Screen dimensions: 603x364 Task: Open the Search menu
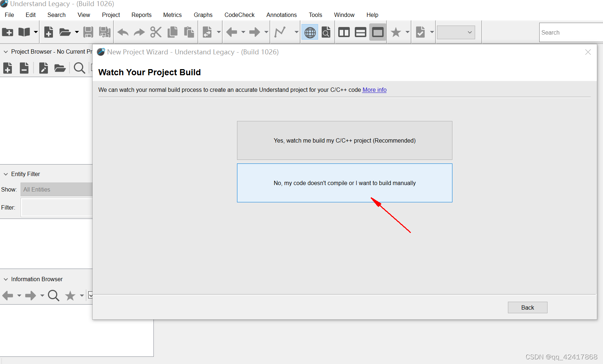(57, 15)
